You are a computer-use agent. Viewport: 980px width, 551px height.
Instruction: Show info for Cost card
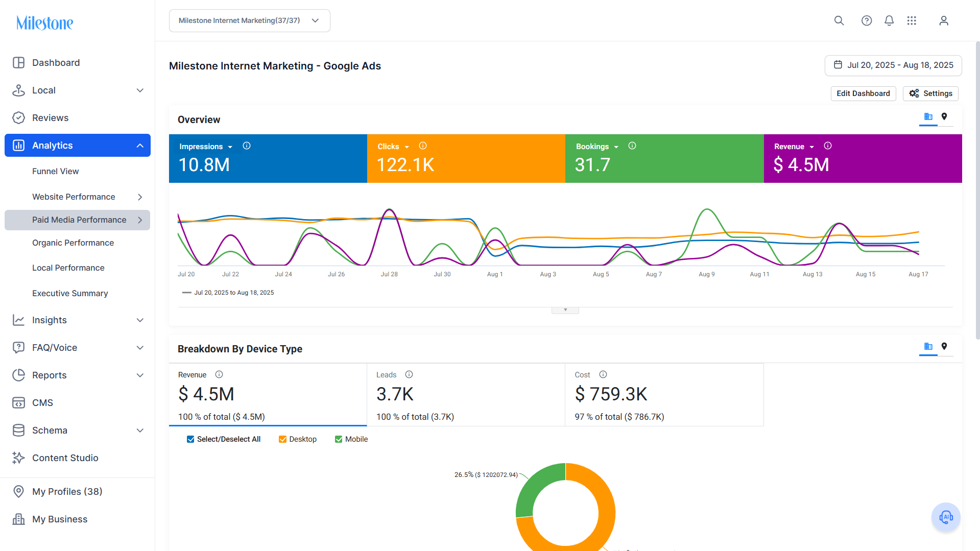[603, 375]
